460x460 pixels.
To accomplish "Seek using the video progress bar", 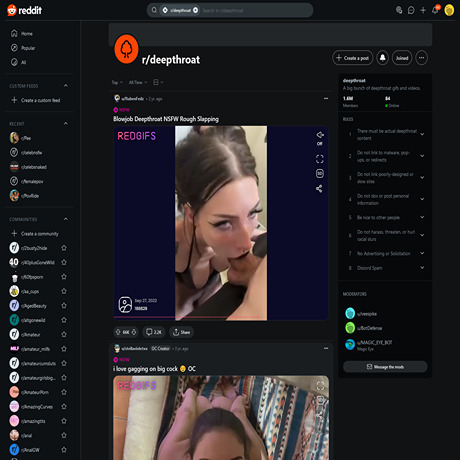I will coord(221,317).
